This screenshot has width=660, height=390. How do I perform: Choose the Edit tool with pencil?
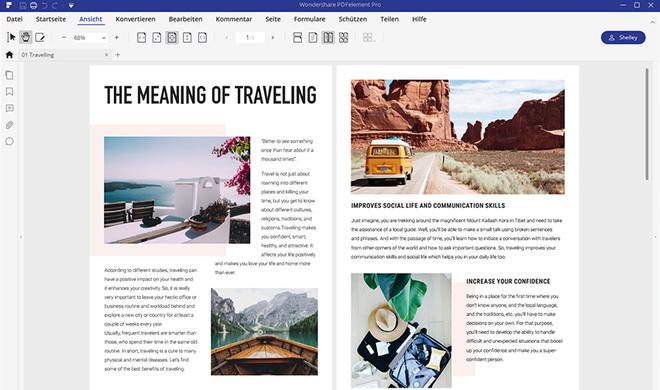click(40, 37)
